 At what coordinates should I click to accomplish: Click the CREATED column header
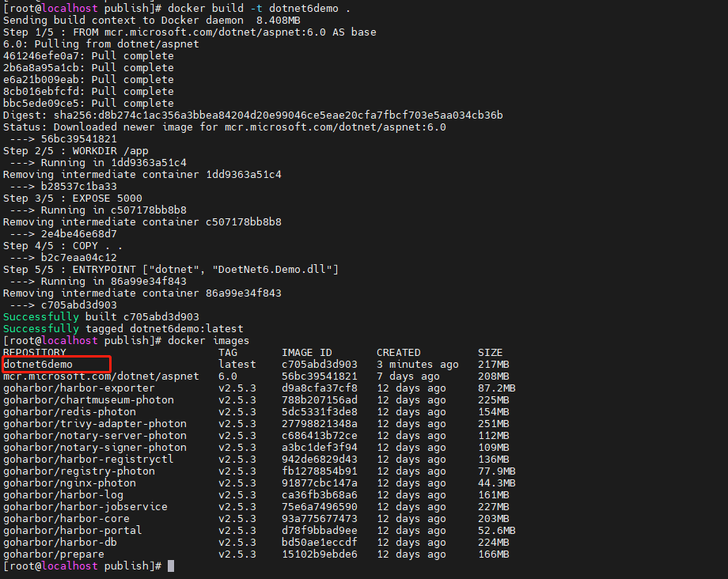tap(398, 353)
